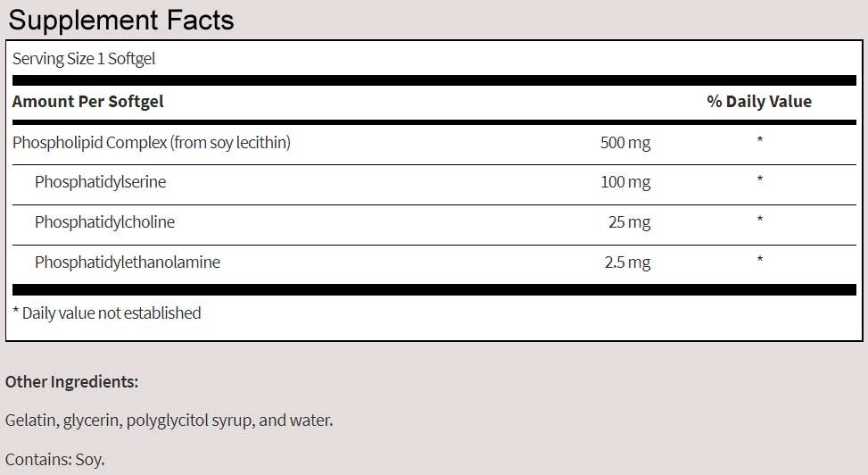Click the 25 mg amount value
Image resolution: width=868 pixels, height=475 pixels.
click(629, 222)
